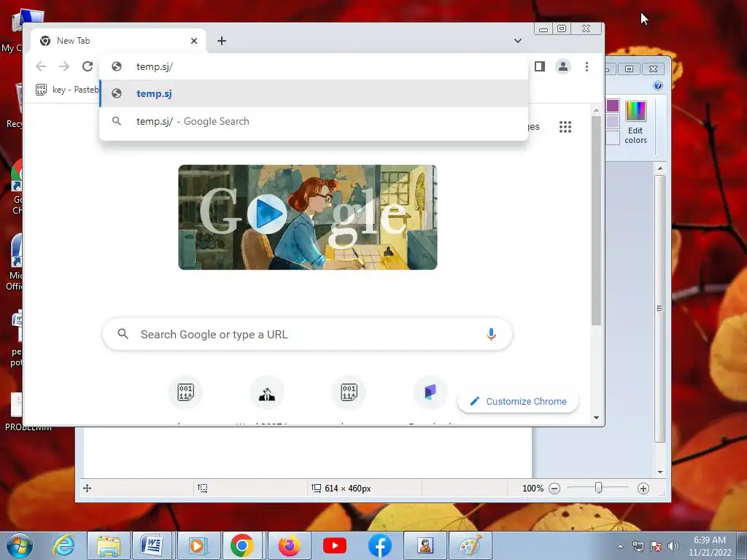Click the 100% zoom label in Paint
The image size is (747, 560).
[533, 489]
